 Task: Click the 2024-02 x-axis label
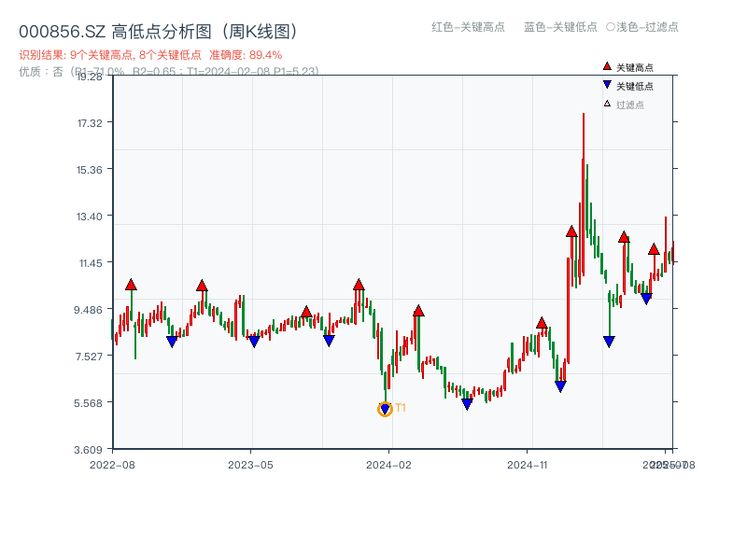[x=388, y=465]
